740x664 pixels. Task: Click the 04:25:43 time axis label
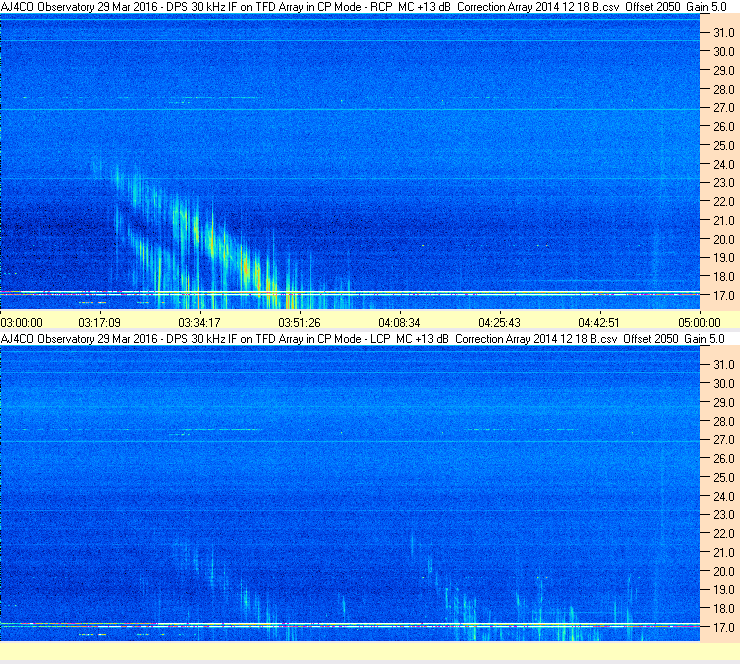tap(499, 323)
